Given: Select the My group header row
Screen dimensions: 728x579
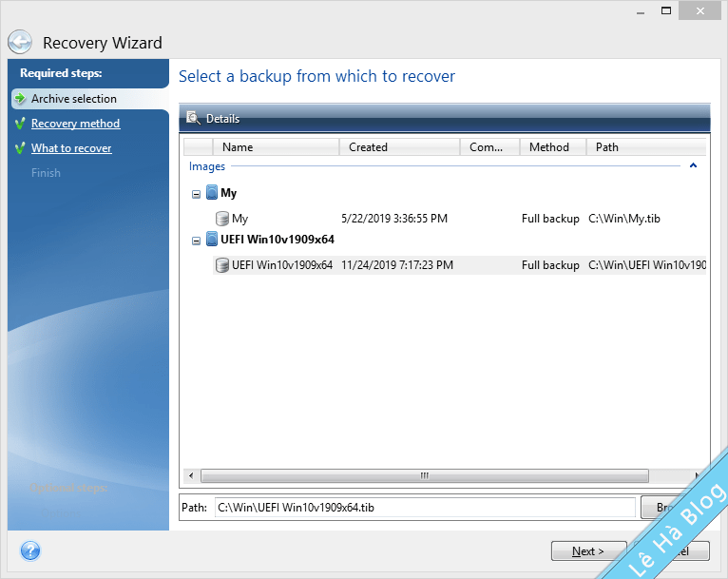Looking at the screenshot, I should [x=228, y=193].
